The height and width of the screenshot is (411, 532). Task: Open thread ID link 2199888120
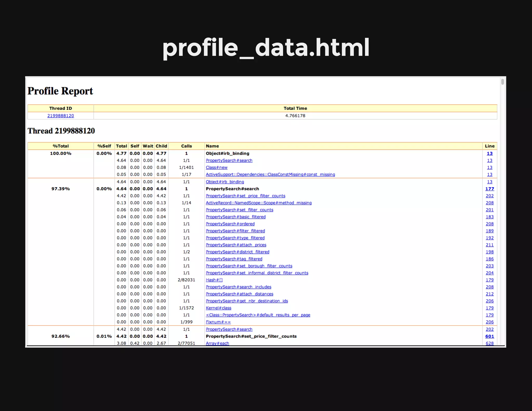[61, 116]
